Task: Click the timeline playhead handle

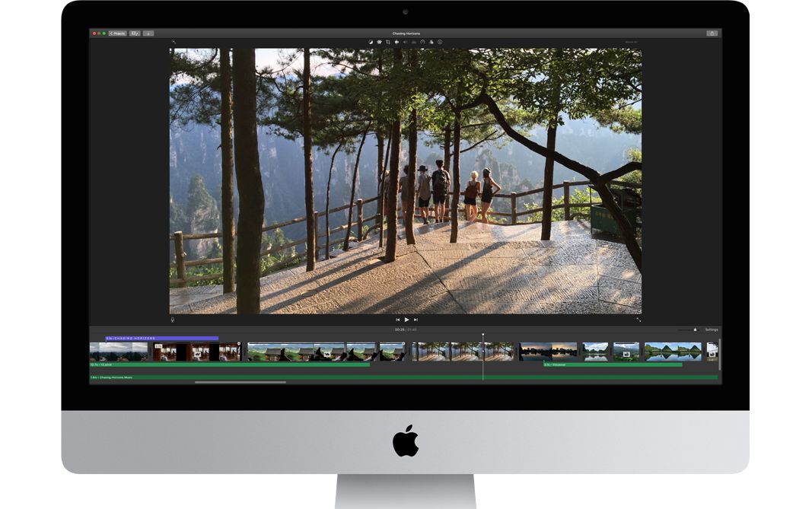Action: tap(483, 335)
